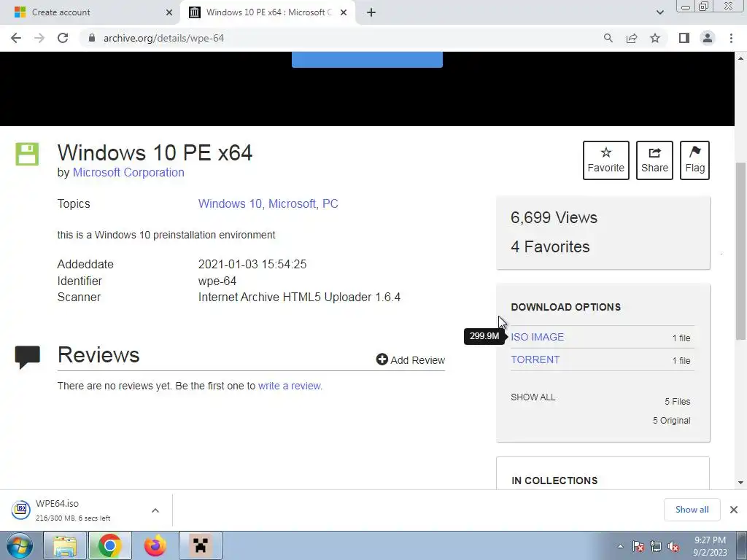Click the page vertical scrollbar thumb
Image resolution: width=747 pixels, height=560 pixels.
(741, 251)
